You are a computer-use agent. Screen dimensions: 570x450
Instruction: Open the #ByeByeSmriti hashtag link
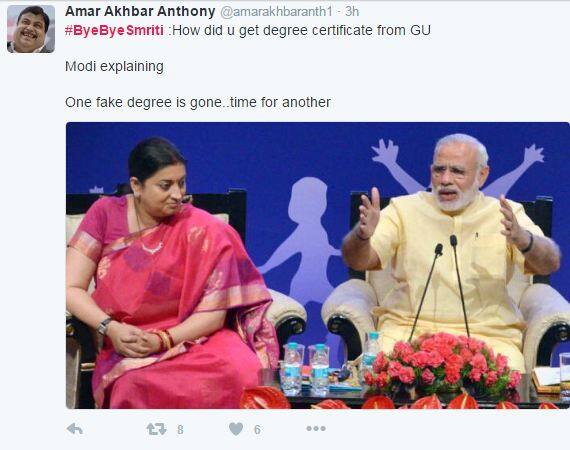point(114,30)
